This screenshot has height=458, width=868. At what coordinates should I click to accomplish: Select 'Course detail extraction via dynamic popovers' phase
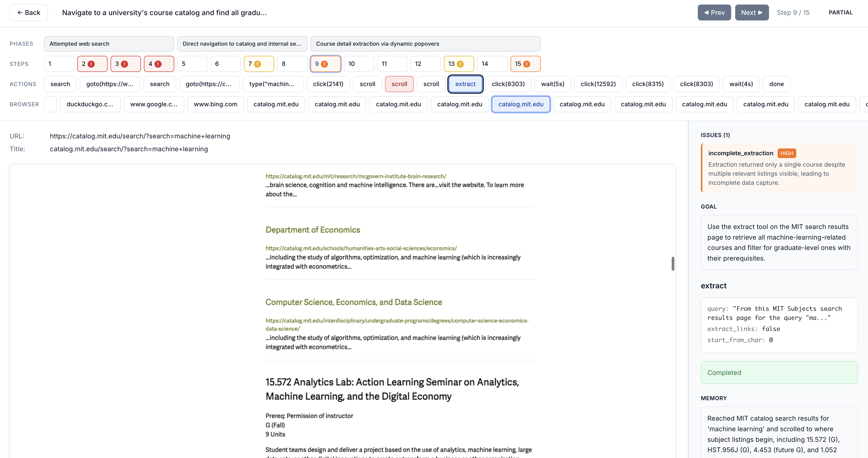pos(425,44)
